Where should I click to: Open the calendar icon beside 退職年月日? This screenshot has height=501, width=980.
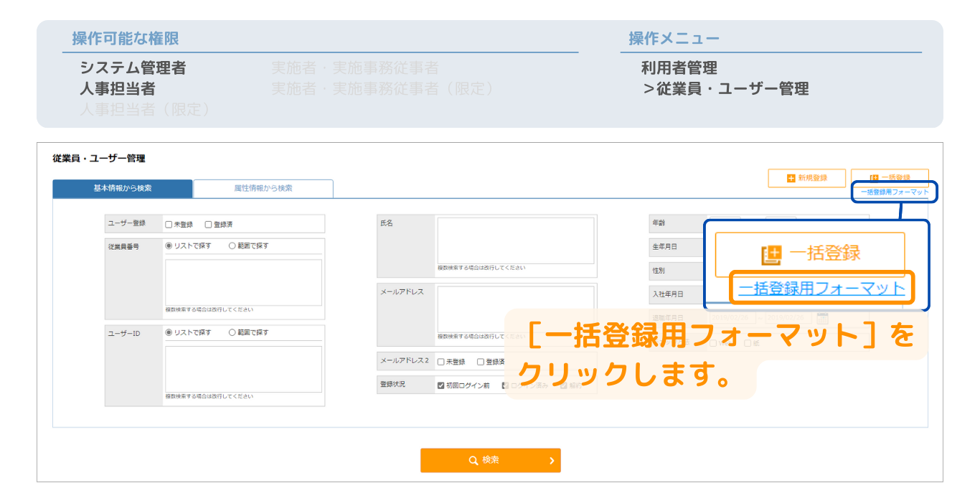pos(822,317)
